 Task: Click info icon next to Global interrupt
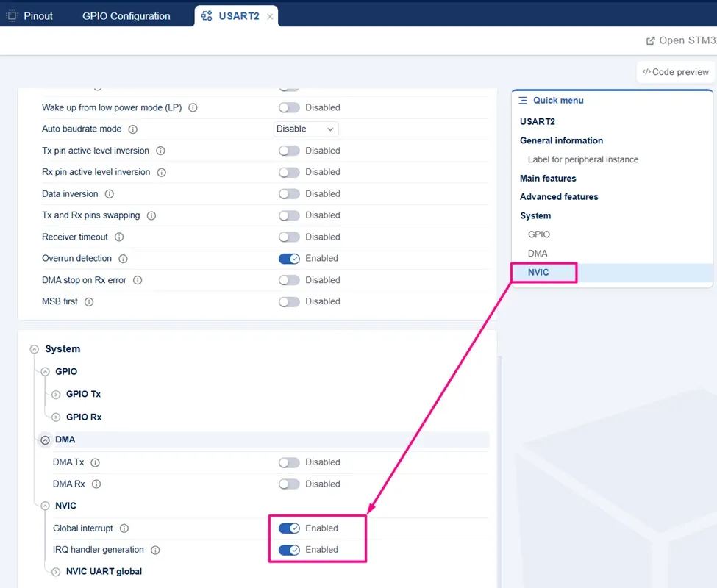coord(124,528)
